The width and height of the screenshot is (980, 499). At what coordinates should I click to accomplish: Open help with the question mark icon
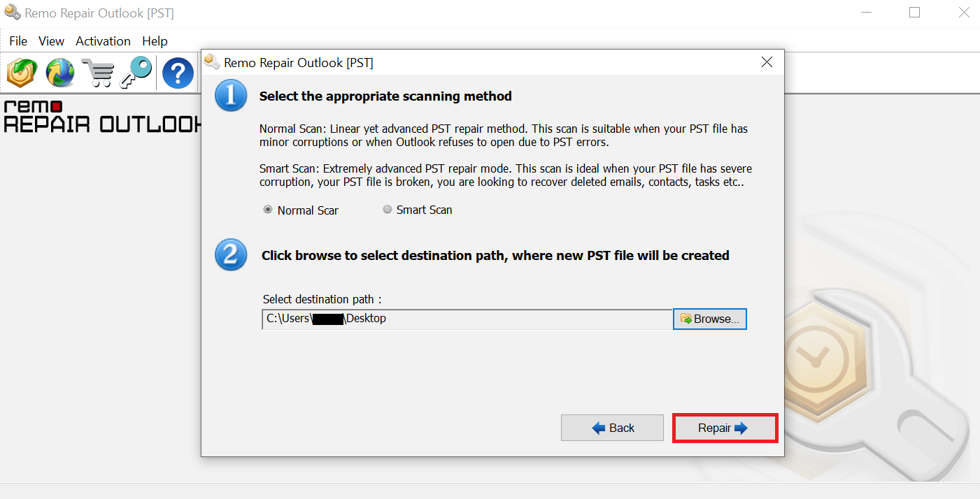178,73
